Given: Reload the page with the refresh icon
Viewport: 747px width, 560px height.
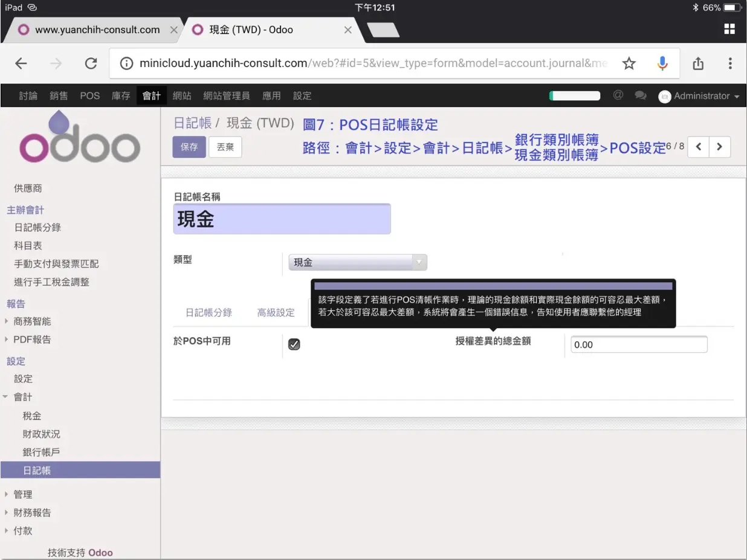Looking at the screenshot, I should tap(91, 63).
